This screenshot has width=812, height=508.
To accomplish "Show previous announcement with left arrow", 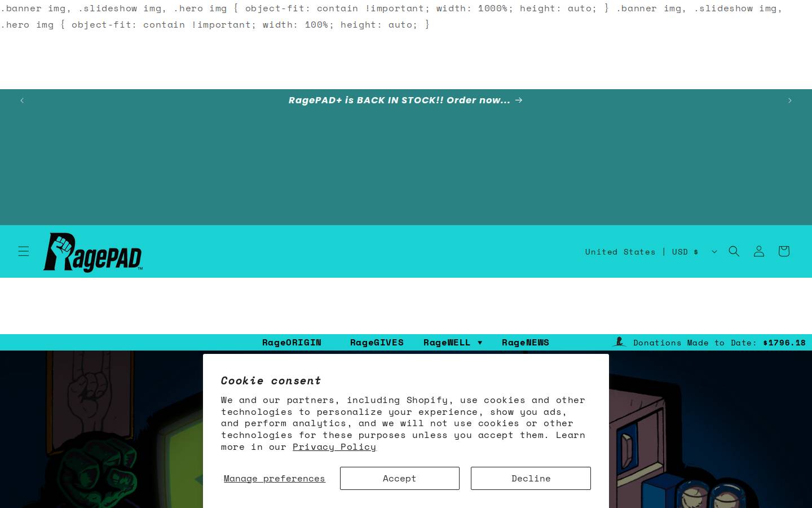I will click(22, 100).
